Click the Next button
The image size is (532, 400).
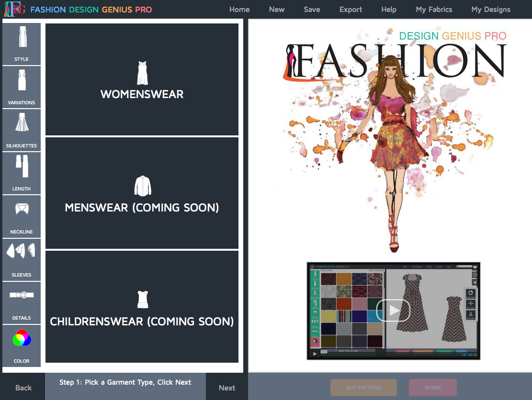coord(227,388)
